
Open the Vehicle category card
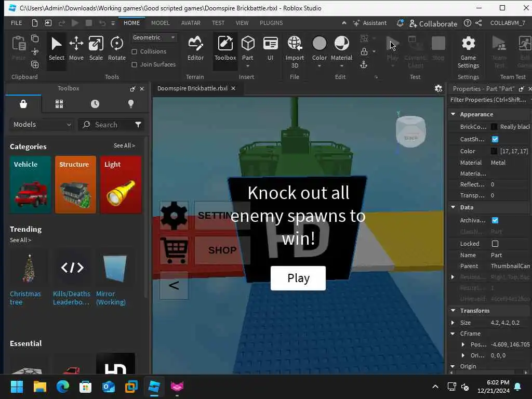click(x=31, y=184)
